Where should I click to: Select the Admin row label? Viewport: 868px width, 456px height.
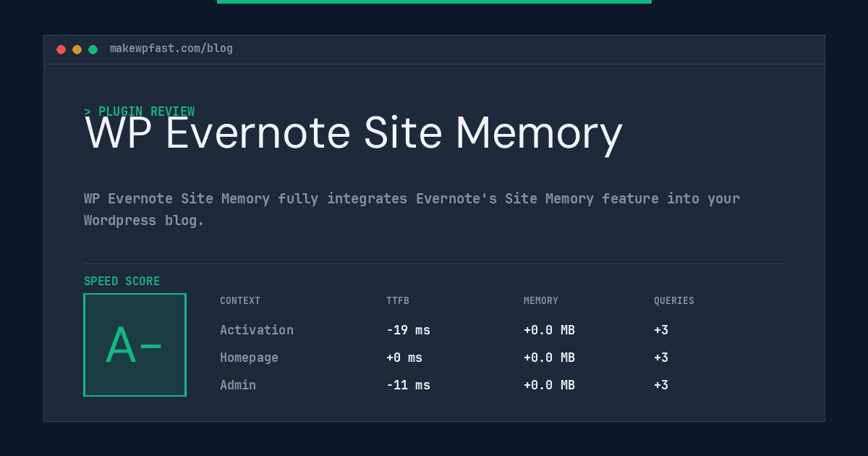coord(238,385)
